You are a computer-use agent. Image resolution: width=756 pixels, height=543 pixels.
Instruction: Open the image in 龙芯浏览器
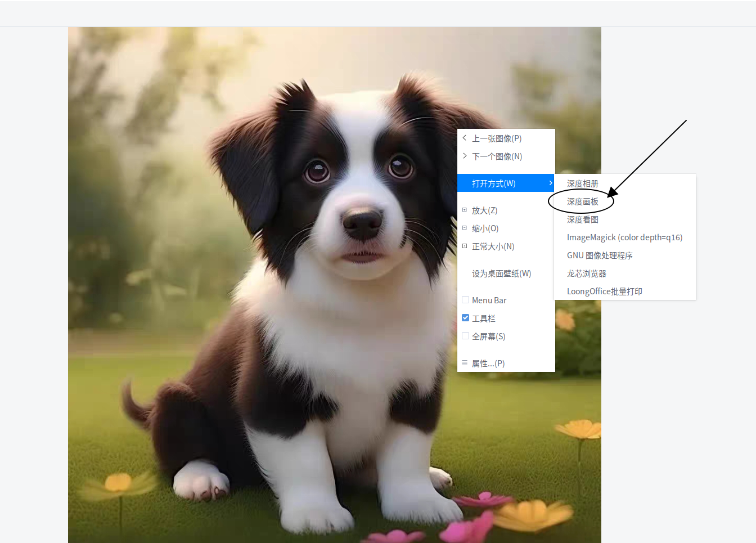(x=587, y=273)
